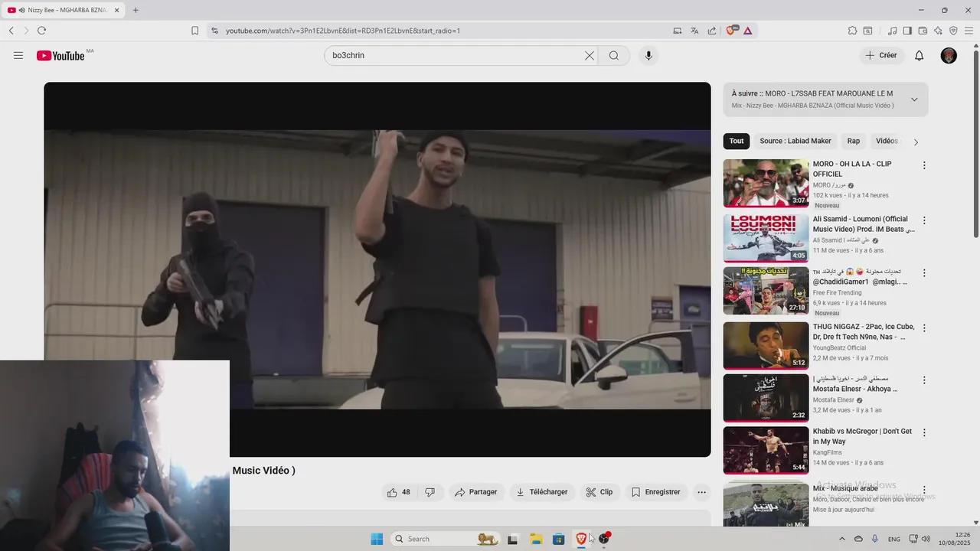Dislike the video with thumbs down
Viewport: 980px width, 551px height.
click(x=430, y=492)
